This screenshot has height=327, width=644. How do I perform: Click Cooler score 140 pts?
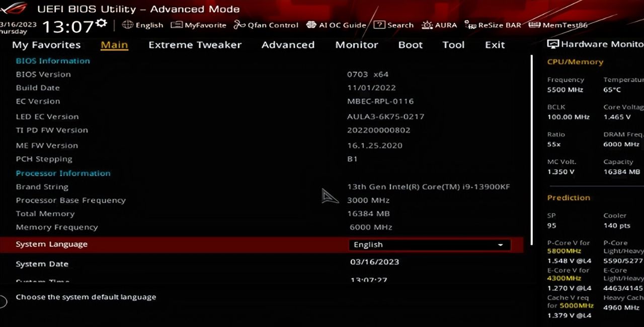617,225
